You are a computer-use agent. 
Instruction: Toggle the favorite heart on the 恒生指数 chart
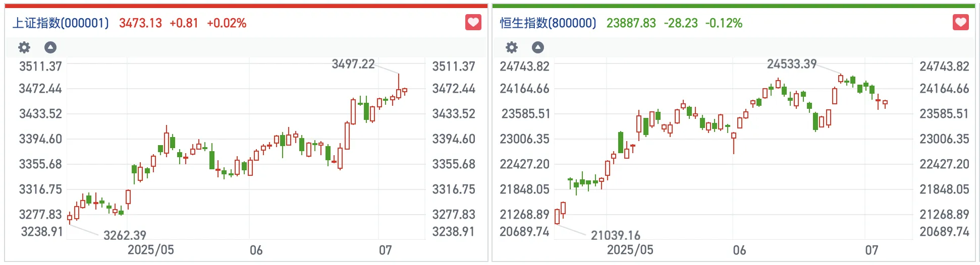coord(960,22)
